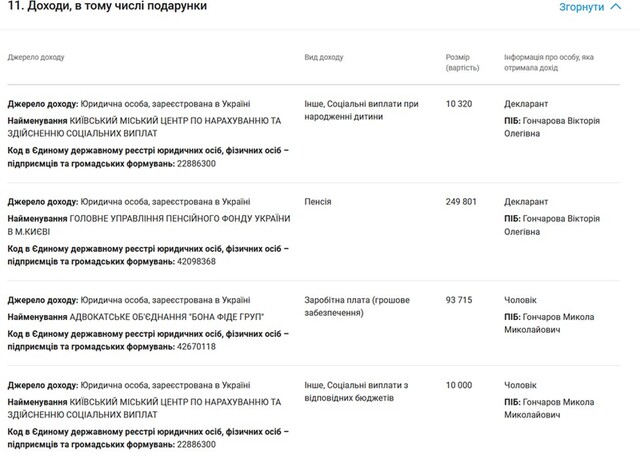Click АДВОКАТСЬКЕ ОБ'ЄДНАННЯ "БОНА ФІДЕ ГРУП" name
The height and width of the screenshot is (459, 640).
[x=172, y=316]
